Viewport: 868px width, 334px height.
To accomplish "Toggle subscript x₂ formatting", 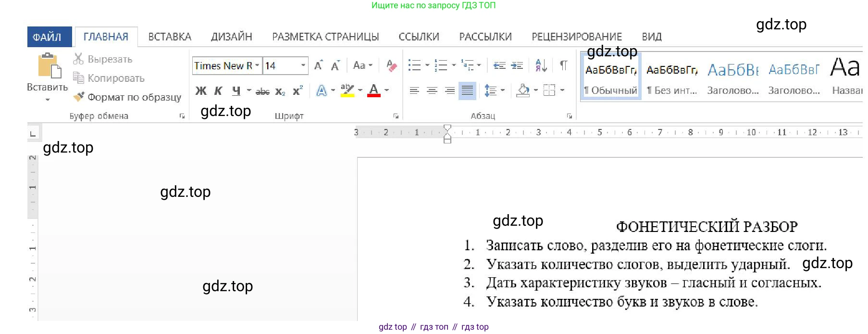I will [x=280, y=91].
